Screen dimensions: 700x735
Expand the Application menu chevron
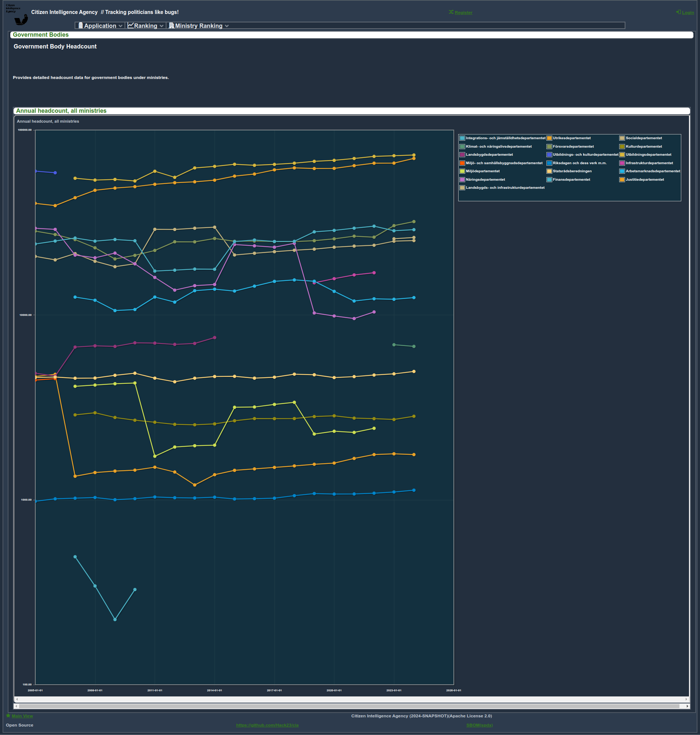tap(120, 26)
